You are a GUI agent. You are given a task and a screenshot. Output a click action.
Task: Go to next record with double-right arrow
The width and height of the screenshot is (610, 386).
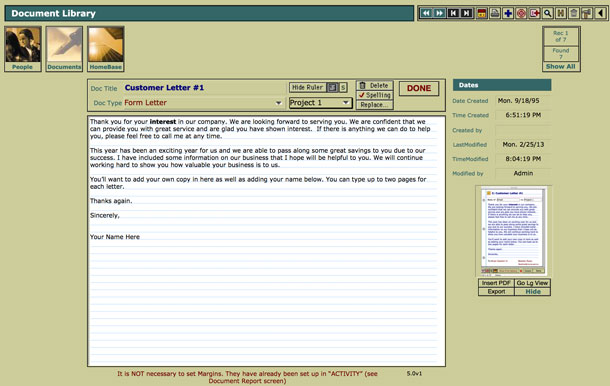click(x=440, y=14)
